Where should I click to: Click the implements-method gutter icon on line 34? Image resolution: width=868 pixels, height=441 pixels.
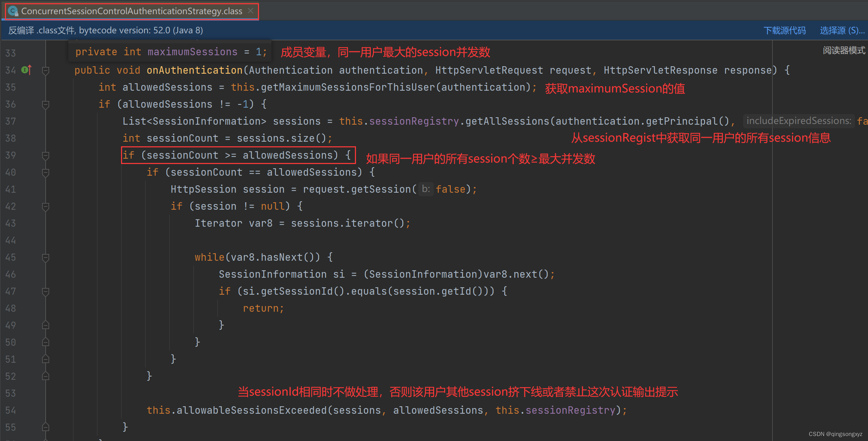tap(27, 70)
